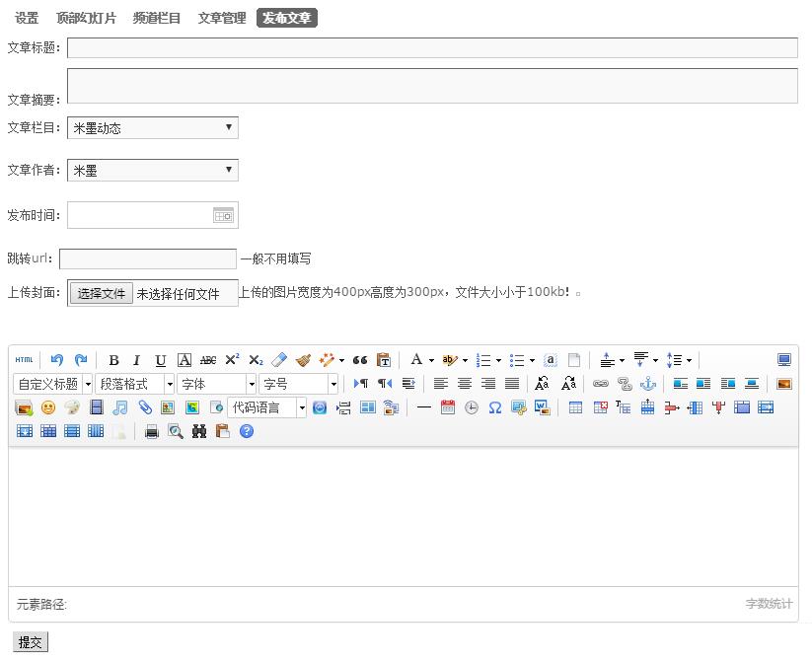Viewport: 812px width, 663px height.
Task: Expand the 文章作者 author dropdown
Action: click(153, 170)
